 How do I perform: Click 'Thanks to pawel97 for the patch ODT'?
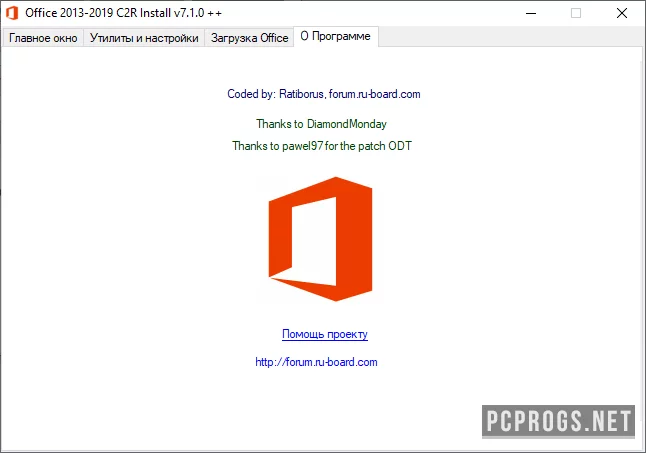(x=322, y=146)
